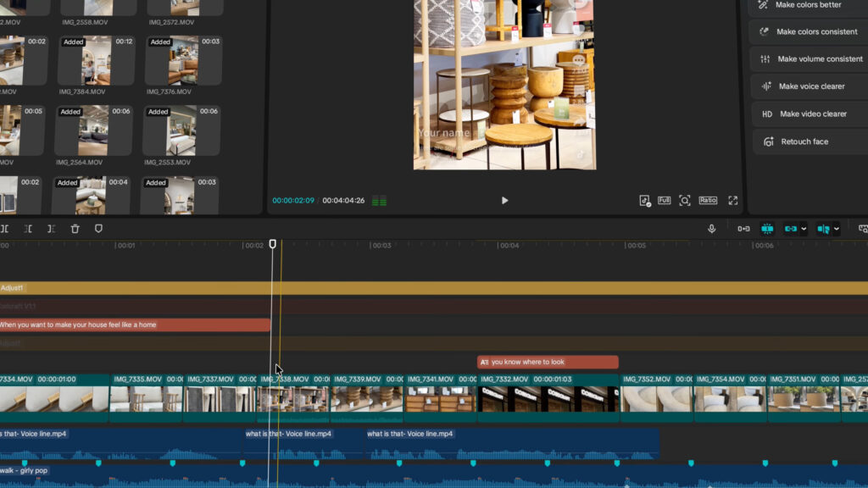The image size is (868, 488).
Task: Click the Full view icon under preview
Action: pyautogui.click(x=665, y=200)
